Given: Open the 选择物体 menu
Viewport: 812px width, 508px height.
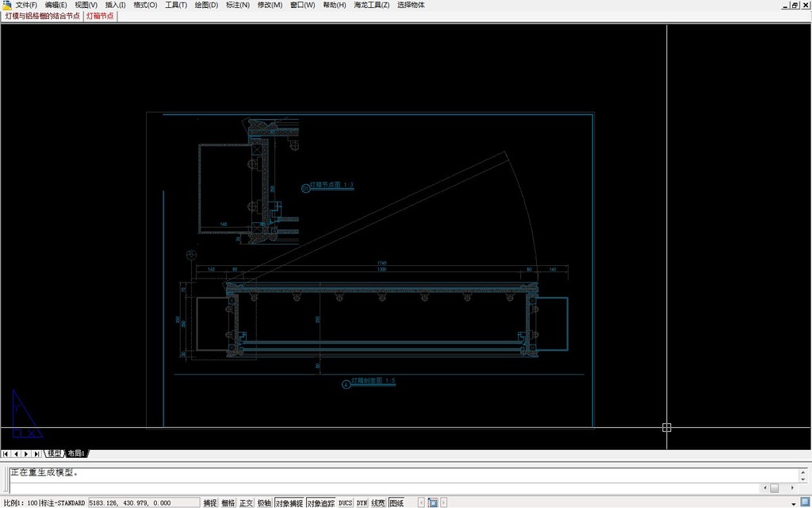Looking at the screenshot, I should (411, 6).
